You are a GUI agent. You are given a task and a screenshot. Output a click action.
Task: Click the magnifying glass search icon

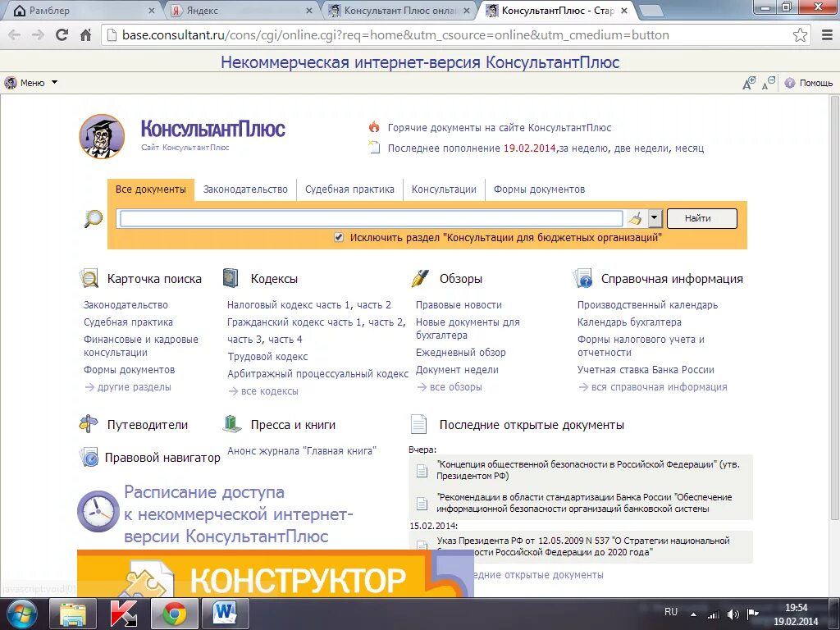pos(94,218)
